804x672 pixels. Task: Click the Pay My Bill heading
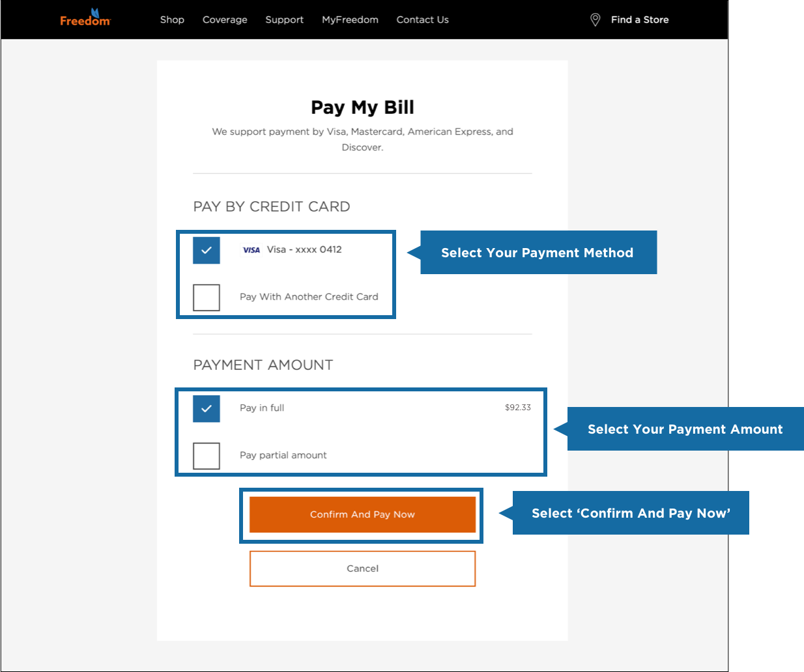click(x=362, y=107)
